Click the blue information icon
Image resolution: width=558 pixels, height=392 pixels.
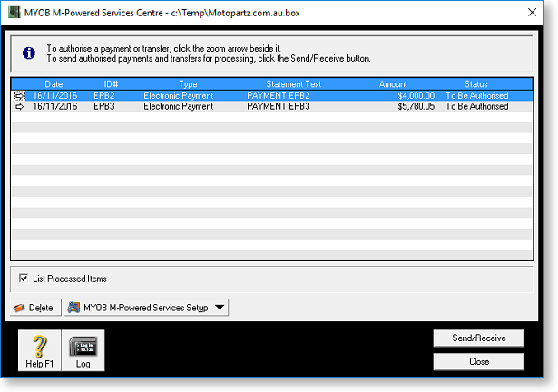pos(29,54)
